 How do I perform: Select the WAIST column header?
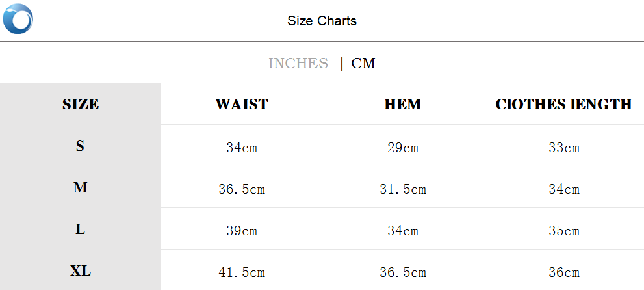242,104
